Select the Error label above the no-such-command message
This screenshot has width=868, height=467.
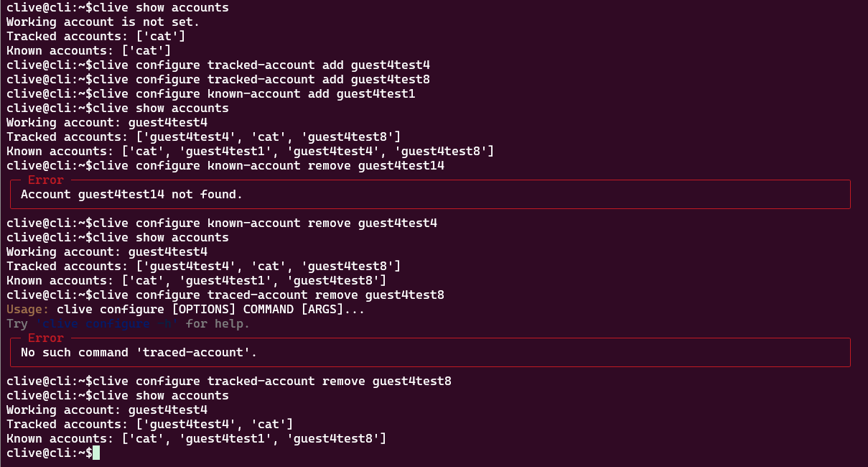pyautogui.click(x=45, y=338)
